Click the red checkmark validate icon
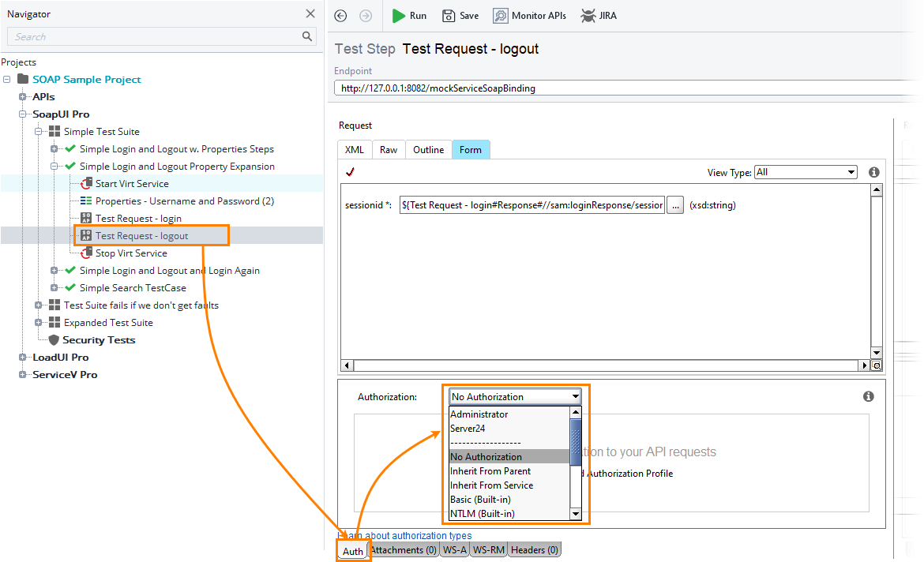This screenshot has height=562, width=924. (350, 172)
